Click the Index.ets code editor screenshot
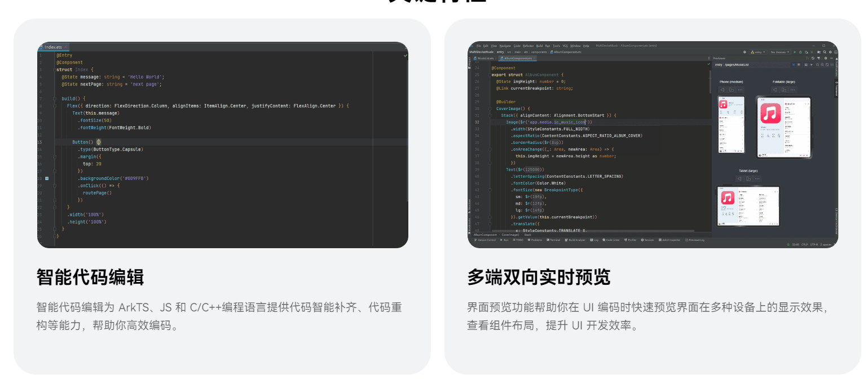868x383 pixels. (222, 144)
